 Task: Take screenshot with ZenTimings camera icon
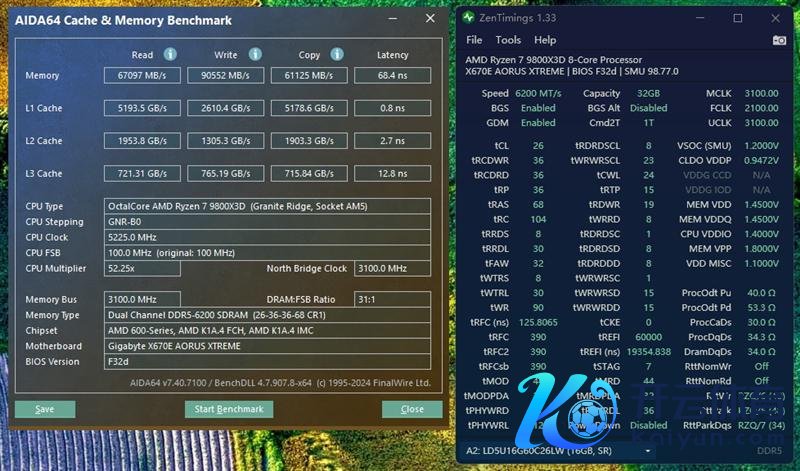pyautogui.click(x=779, y=40)
